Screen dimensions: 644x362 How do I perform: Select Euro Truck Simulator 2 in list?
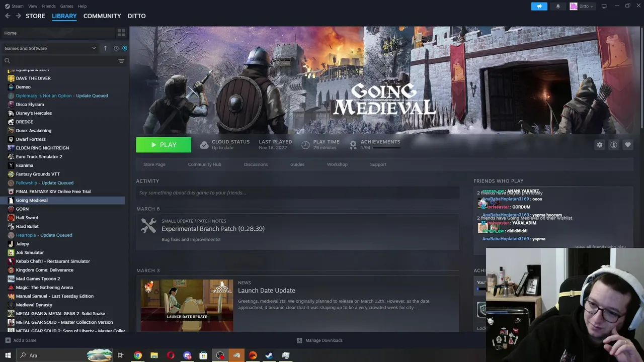[39, 157]
